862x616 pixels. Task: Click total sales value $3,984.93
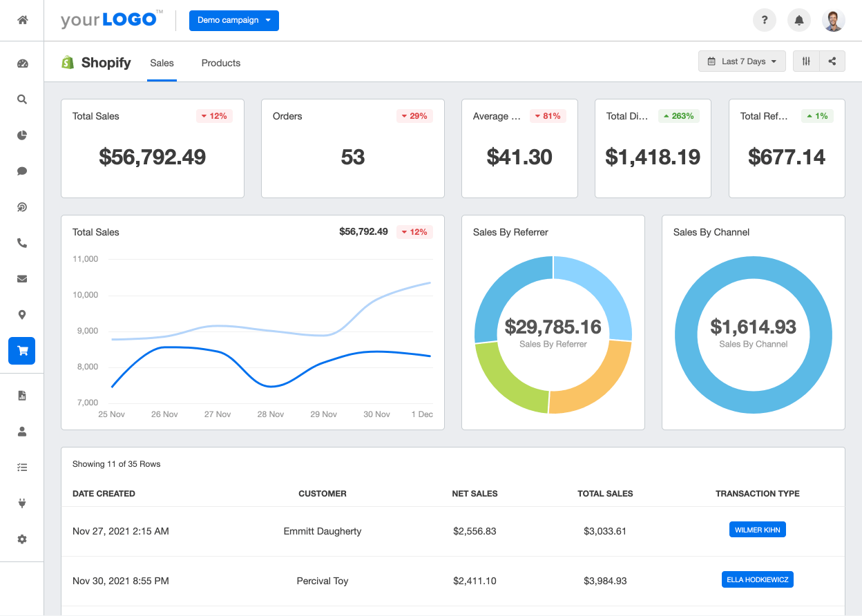(x=605, y=581)
